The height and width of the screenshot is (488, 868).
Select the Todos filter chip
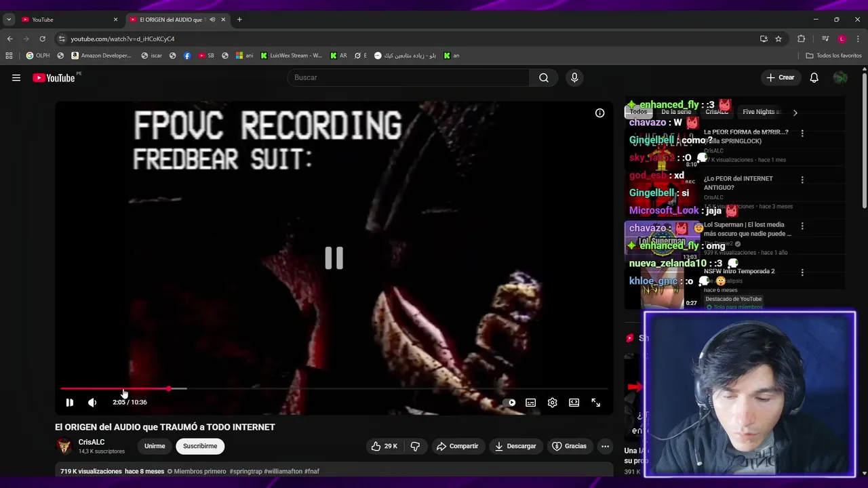click(x=638, y=112)
